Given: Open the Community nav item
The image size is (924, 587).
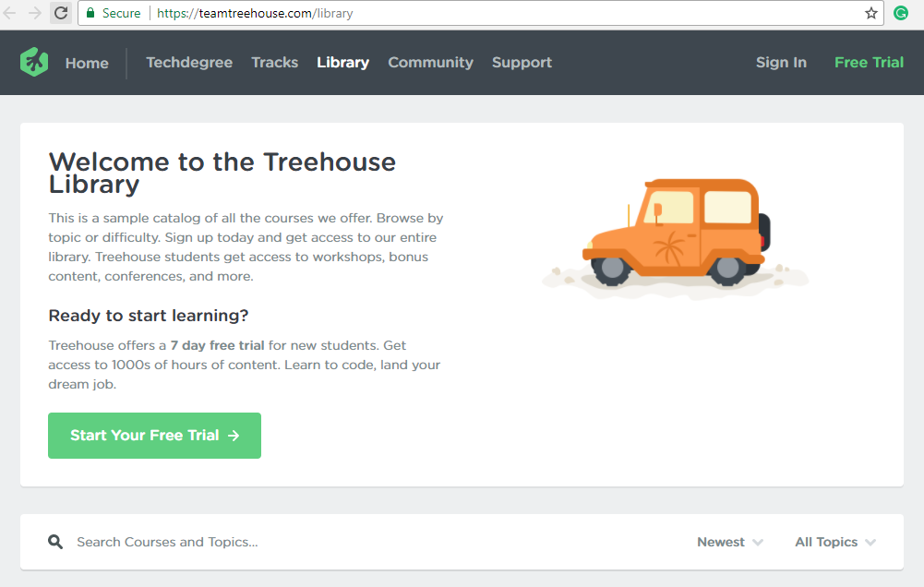Looking at the screenshot, I should [x=430, y=63].
